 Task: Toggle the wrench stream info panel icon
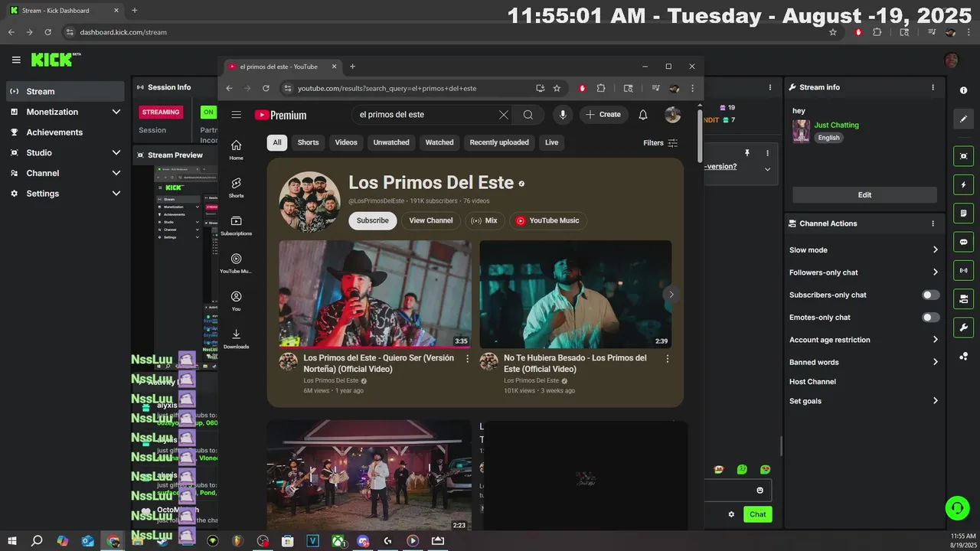point(963,328)
